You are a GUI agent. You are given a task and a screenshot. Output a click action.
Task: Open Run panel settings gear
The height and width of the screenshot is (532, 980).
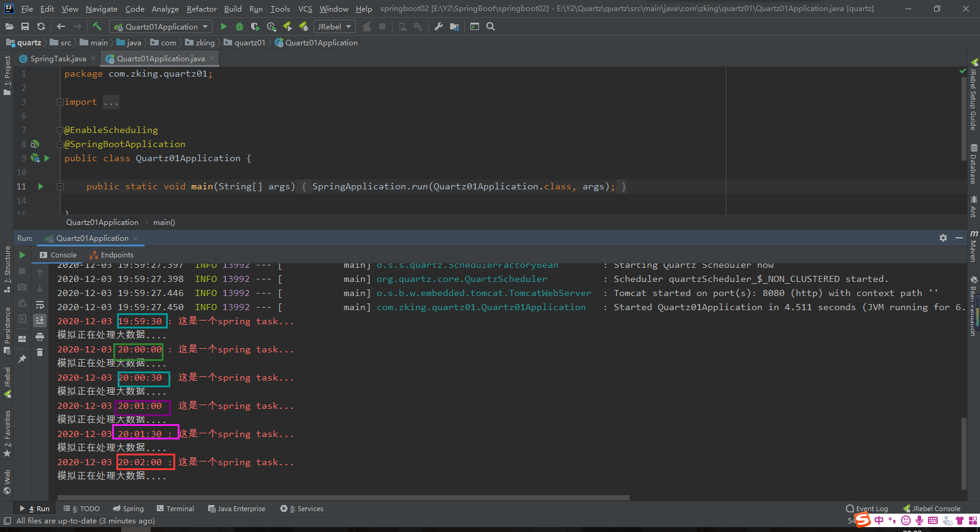pos(943,238)
